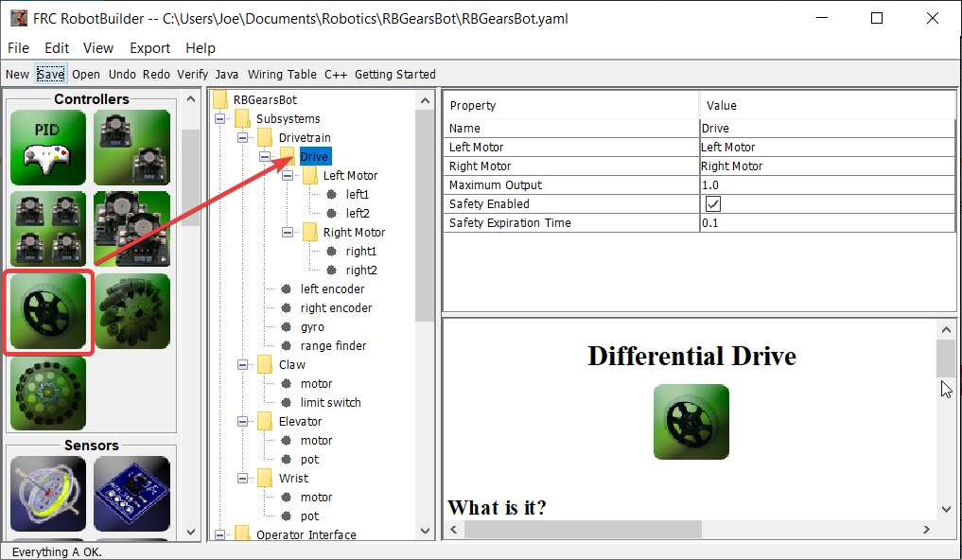Select right2 in the tree
Image resolution: width=962 pixels, height=560 pixels.
(360, 270)
